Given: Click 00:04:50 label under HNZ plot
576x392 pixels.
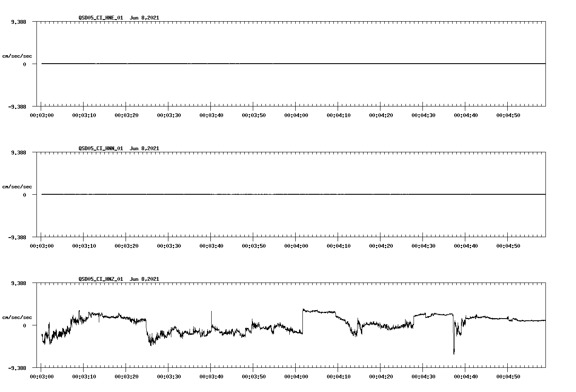Looking at the screenshot, I should (x=508, y=376).
